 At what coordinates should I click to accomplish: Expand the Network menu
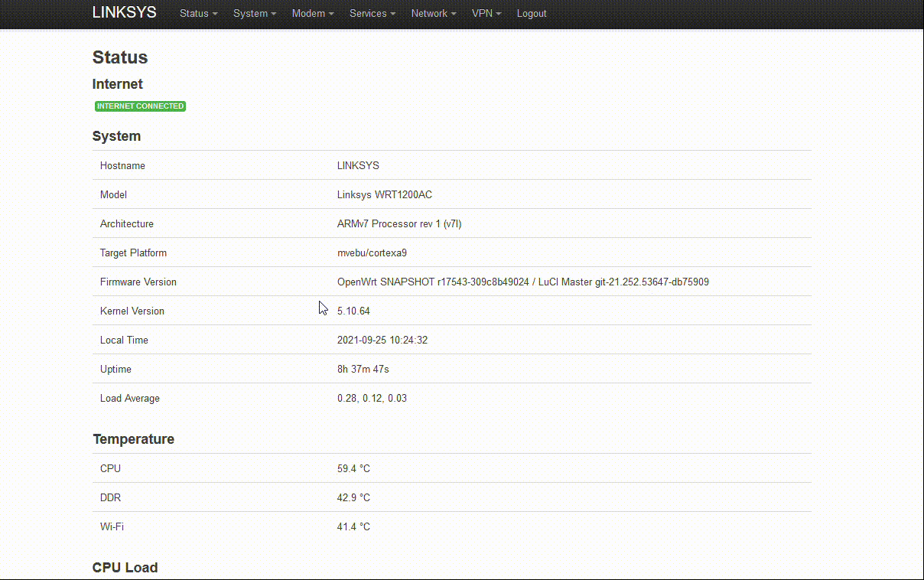click(x=434, y=13)
